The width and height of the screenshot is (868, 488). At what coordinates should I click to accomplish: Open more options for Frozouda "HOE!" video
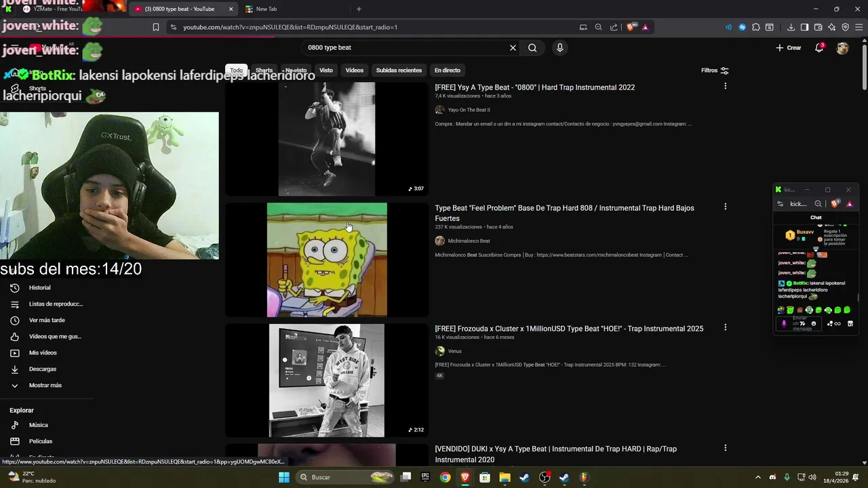point(725,327)
